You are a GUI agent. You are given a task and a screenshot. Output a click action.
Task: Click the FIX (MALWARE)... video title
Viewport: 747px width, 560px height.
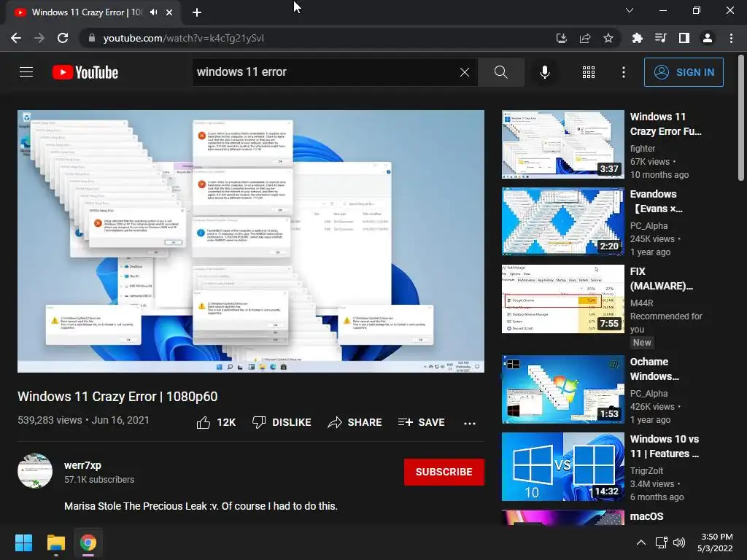pyautogui.click(x=661, y=279)
